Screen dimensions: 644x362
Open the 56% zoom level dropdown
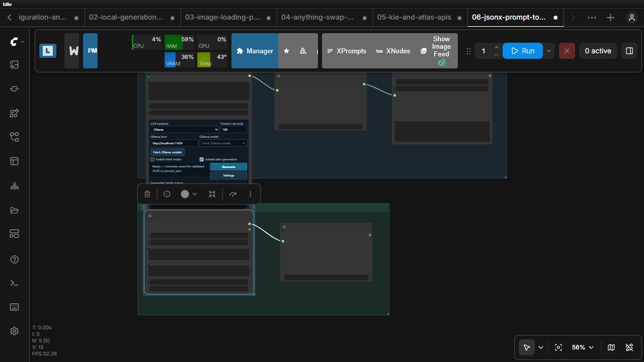[583, 347]
